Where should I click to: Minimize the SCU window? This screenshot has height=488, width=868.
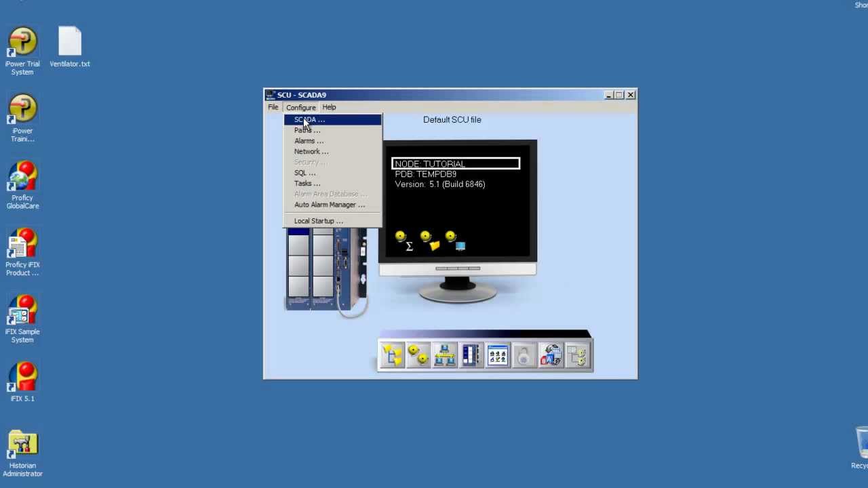608,95
